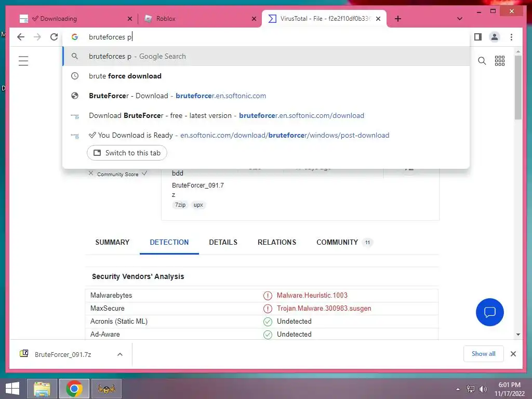Click Show all downloads
The width and height of the screenshot is (532, 399).
484,354
